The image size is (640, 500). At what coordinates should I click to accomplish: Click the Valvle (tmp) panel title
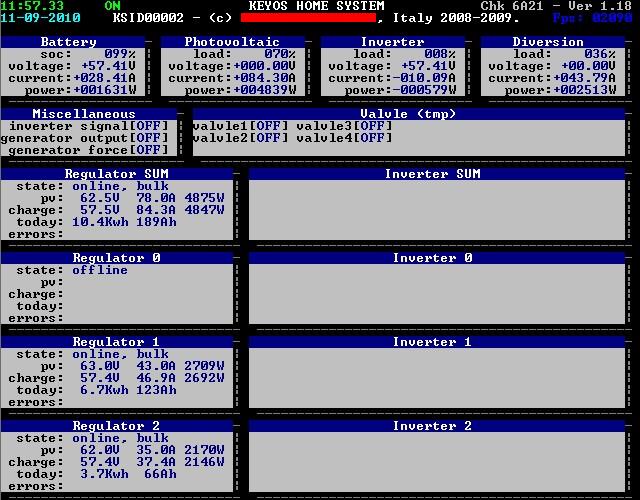tap(409, 114)
